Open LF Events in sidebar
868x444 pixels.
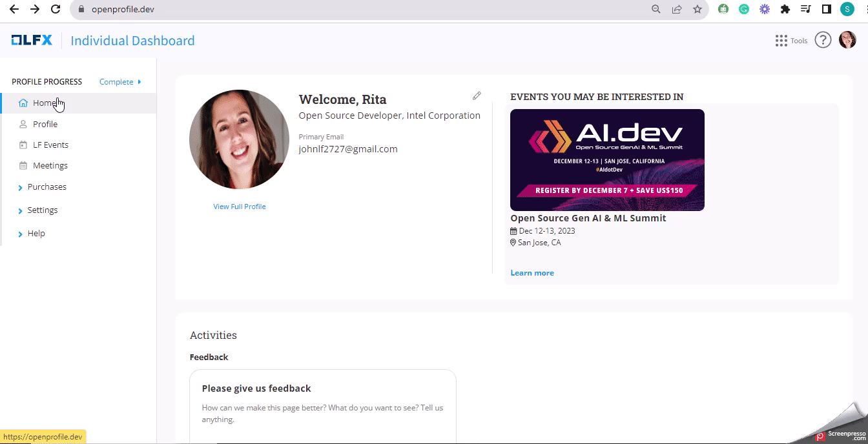(50, 145)
